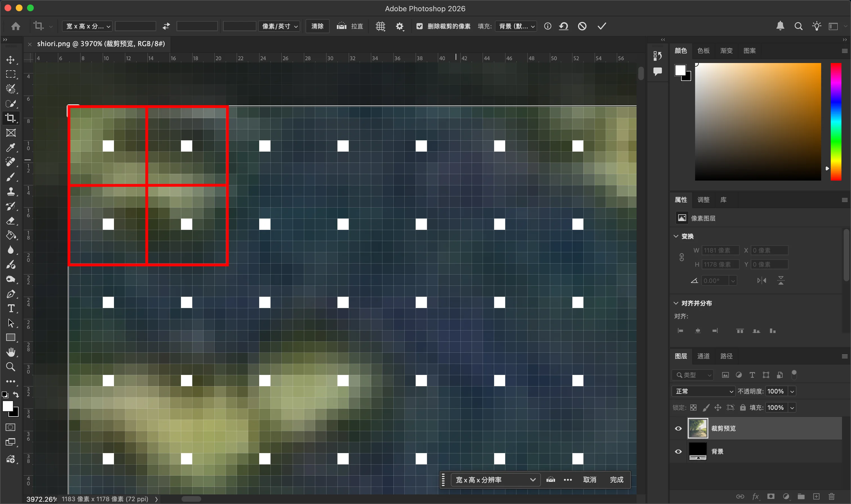Image resolution: width=851 pixels, height=504 pixels.
Task: Select the Hand tool
Action: (x=10, y=352)
